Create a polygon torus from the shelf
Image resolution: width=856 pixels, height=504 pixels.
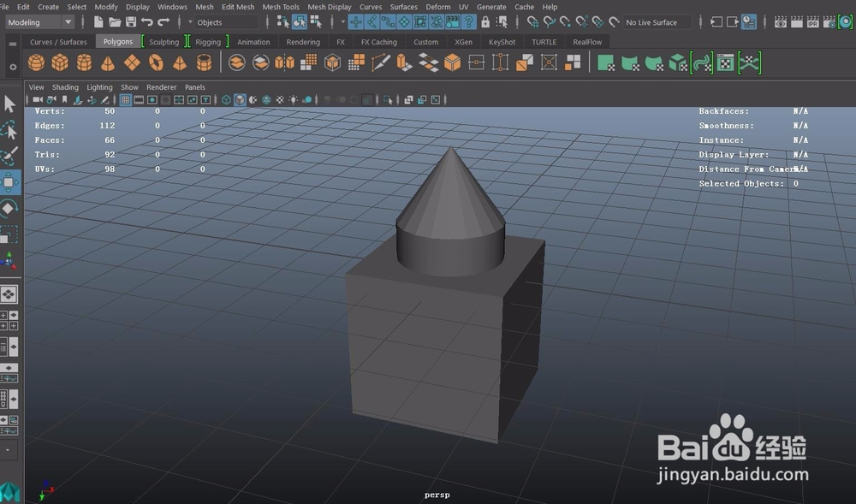pos(156,62)
